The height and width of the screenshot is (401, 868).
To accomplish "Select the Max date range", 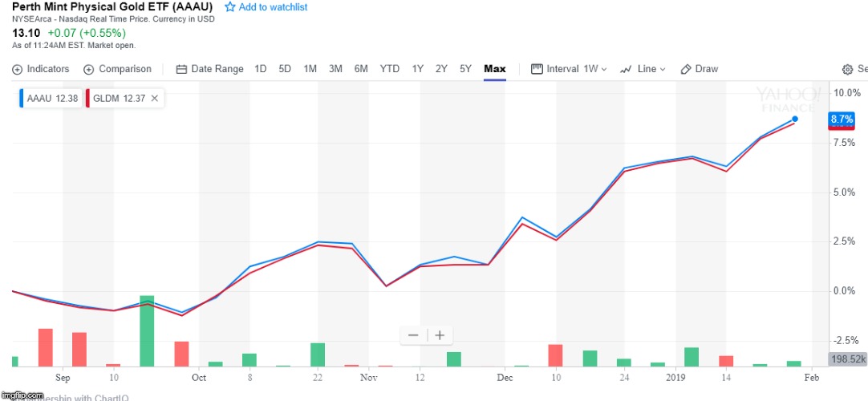I will pyautogui.click(x=495, y=69).
